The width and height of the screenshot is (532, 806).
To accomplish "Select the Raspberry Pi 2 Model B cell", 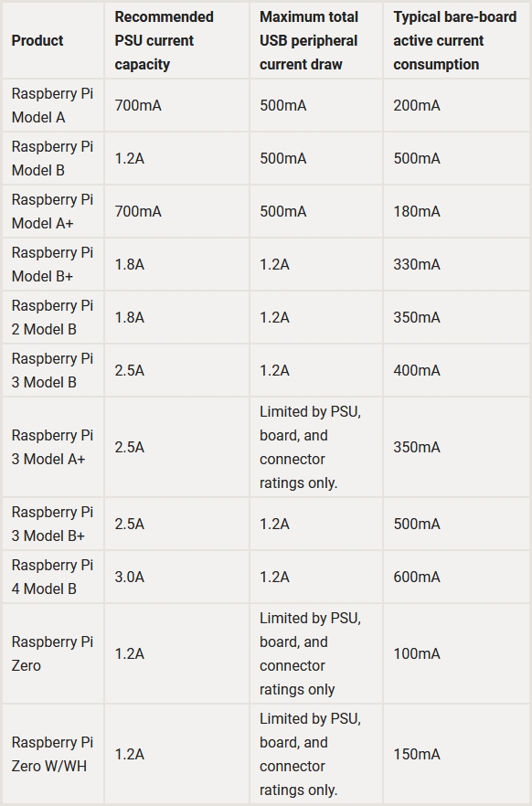I will point(52,317).
